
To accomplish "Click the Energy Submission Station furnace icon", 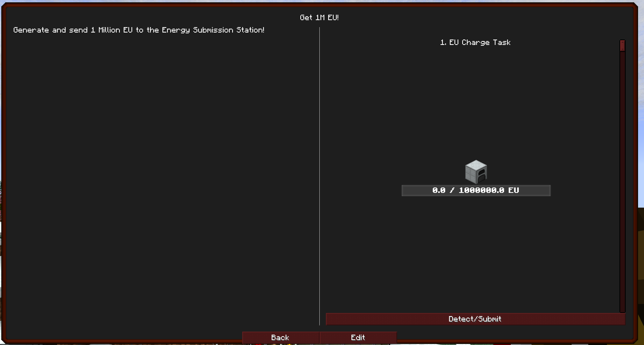I will (x=476, y=172).
